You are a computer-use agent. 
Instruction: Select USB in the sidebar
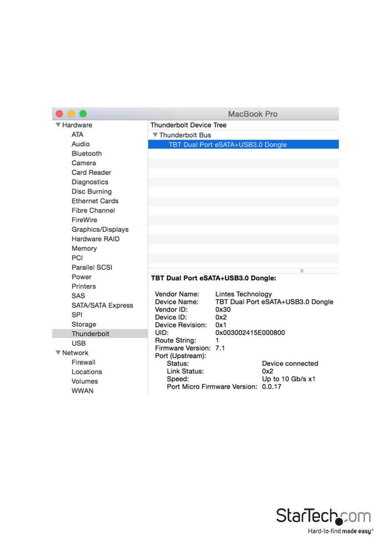pos(79,343)
